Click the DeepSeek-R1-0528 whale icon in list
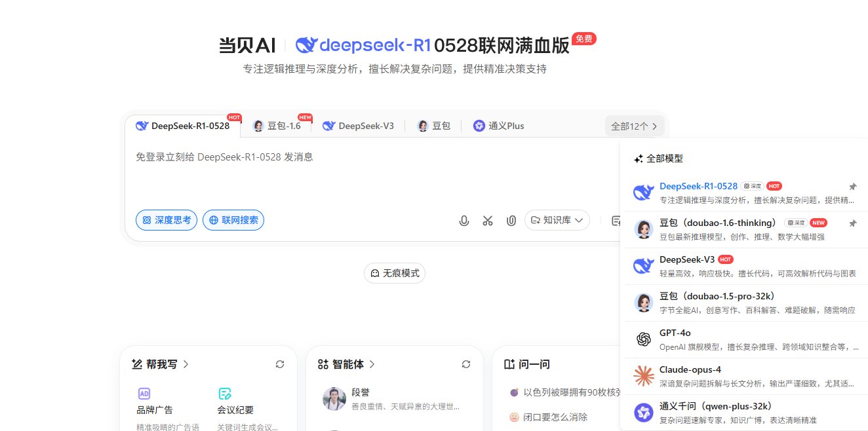868x431 pixels. click(644, 193)
